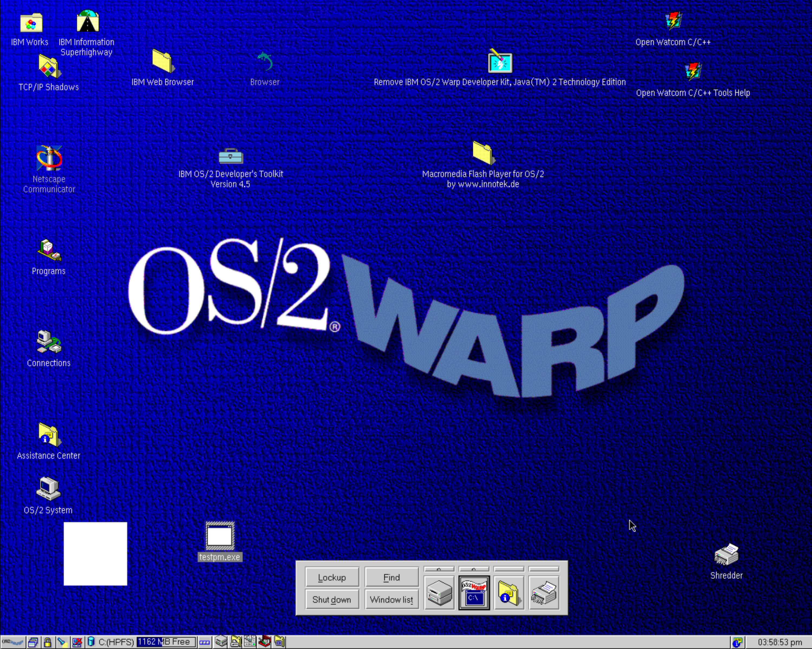Select the shredder icon in LaunchPad
The width and height of the screenshot is (812, 649).
[x=544, y=593]
